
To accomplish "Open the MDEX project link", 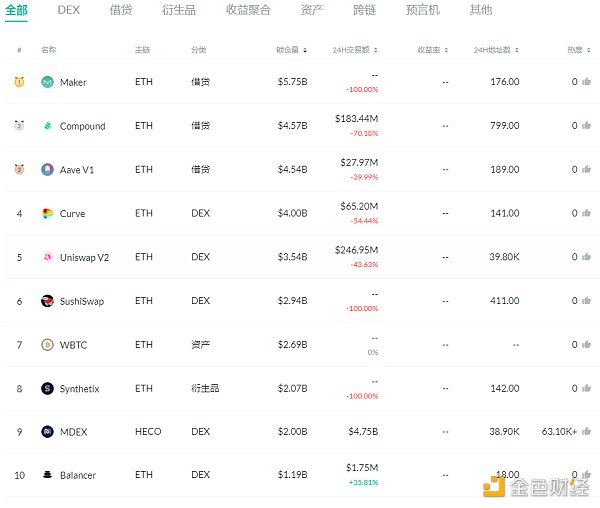I will pyautogui.click(x=74, y=432).
